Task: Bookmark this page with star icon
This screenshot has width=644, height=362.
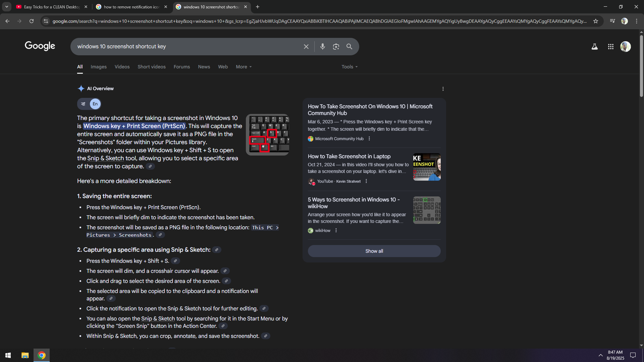Action: tap(596, 21)
